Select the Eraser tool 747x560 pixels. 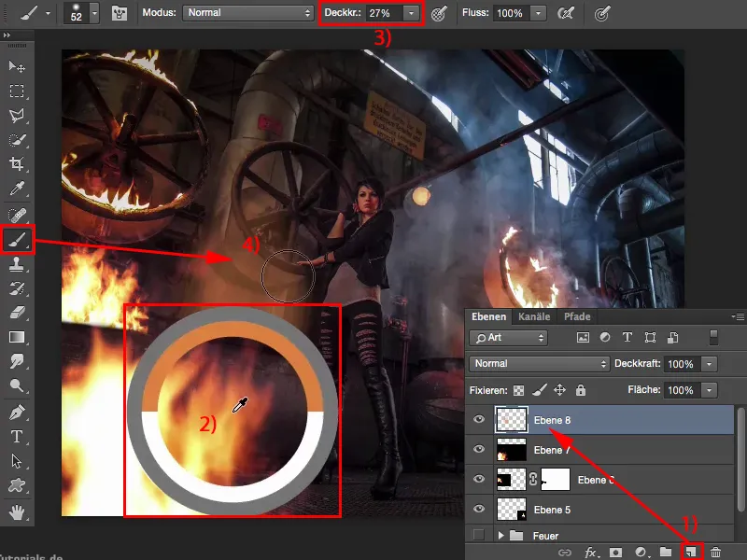(17, 313)
